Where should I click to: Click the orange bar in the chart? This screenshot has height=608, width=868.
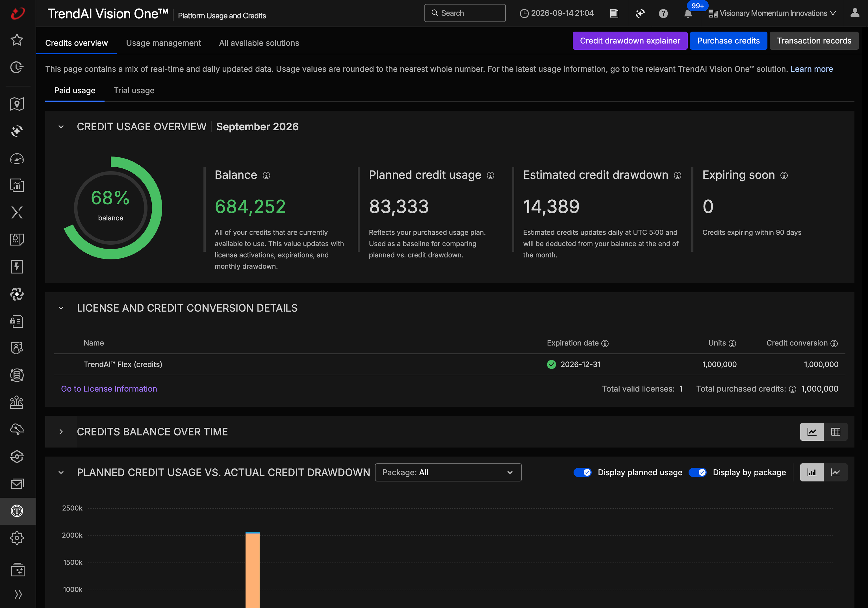pyautogui.click(x=253, y=571)
